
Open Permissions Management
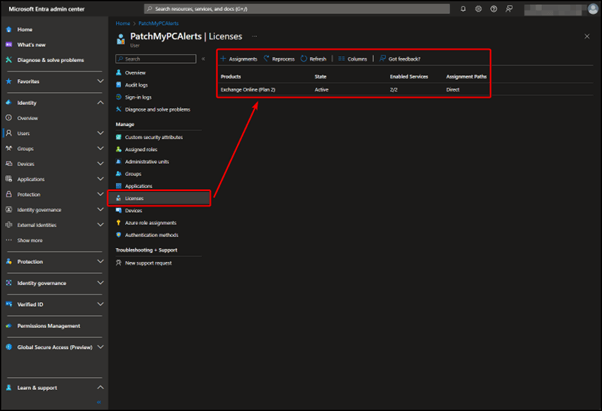coord(48,326)
